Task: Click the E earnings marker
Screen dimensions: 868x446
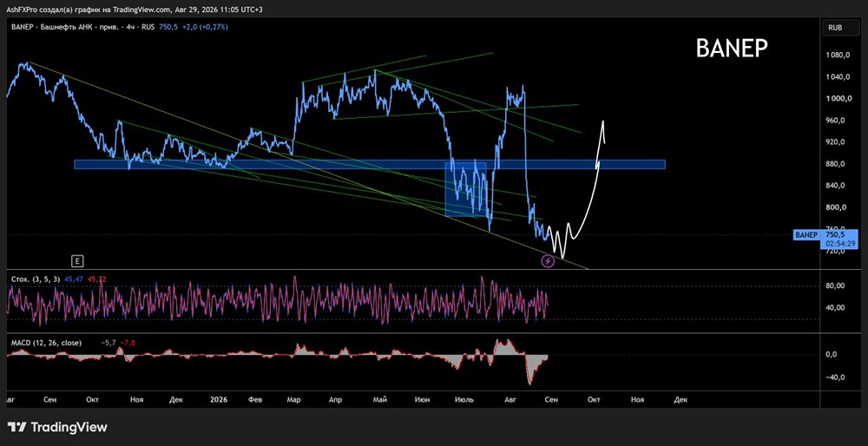Action: click(77, 260)
